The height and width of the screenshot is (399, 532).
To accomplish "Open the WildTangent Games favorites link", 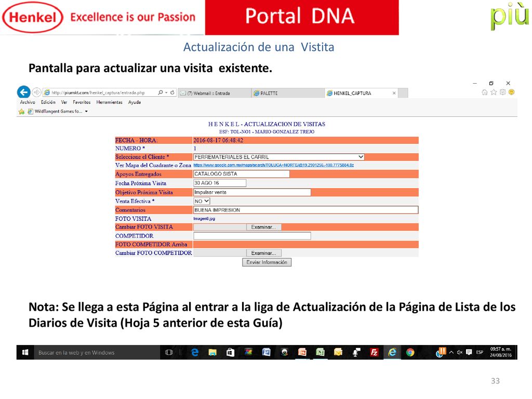I will [55, 111].
